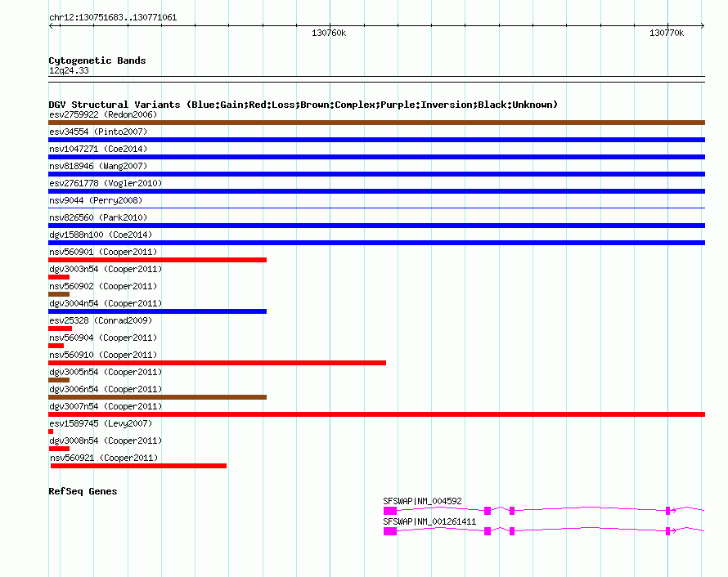The height and width of the screenshot is (577, 728).
Task: Select the brown esv2759922 complex variant bar
Action: [376, 123]
